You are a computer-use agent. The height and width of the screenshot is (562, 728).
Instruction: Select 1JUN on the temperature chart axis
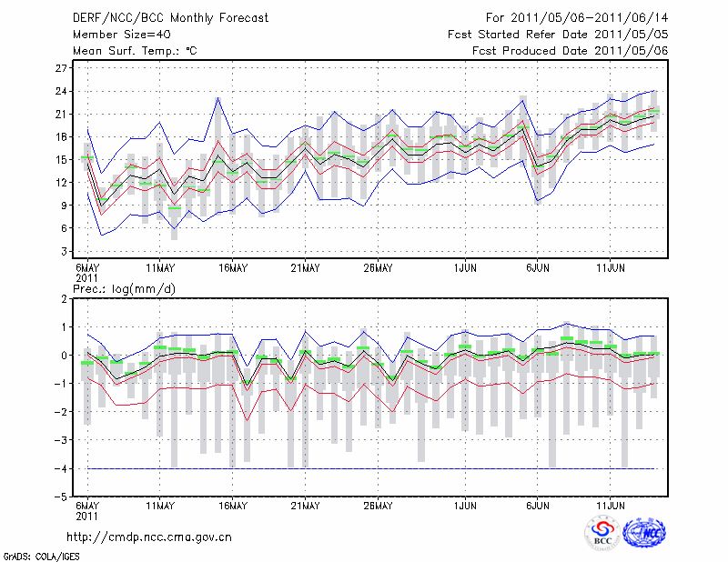pyautogui.click(x=465, y=267)
